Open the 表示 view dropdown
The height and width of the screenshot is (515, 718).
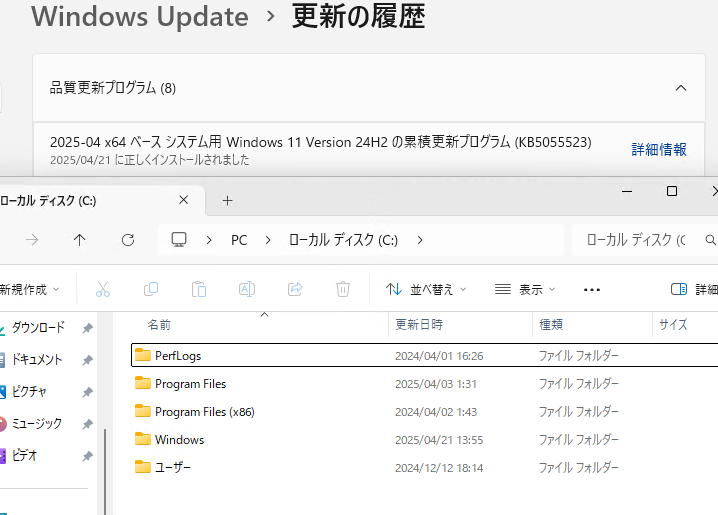pyautogui.click(x=525, y=289)
